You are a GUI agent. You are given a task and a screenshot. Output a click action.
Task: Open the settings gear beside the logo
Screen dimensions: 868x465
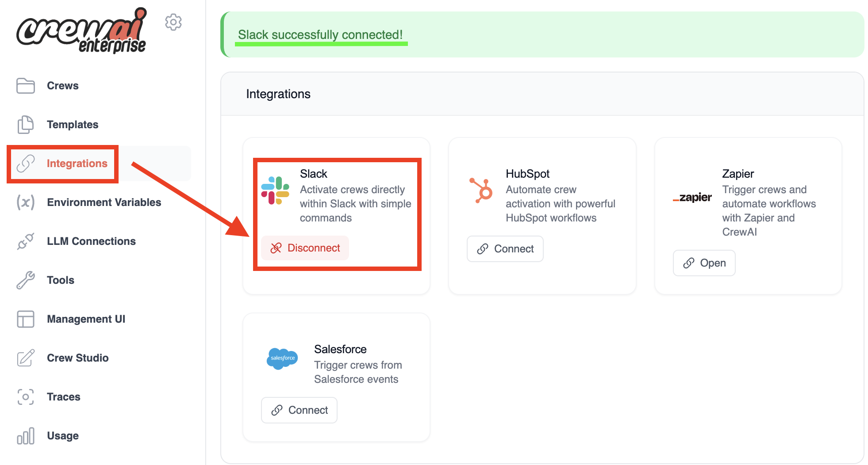173,22
